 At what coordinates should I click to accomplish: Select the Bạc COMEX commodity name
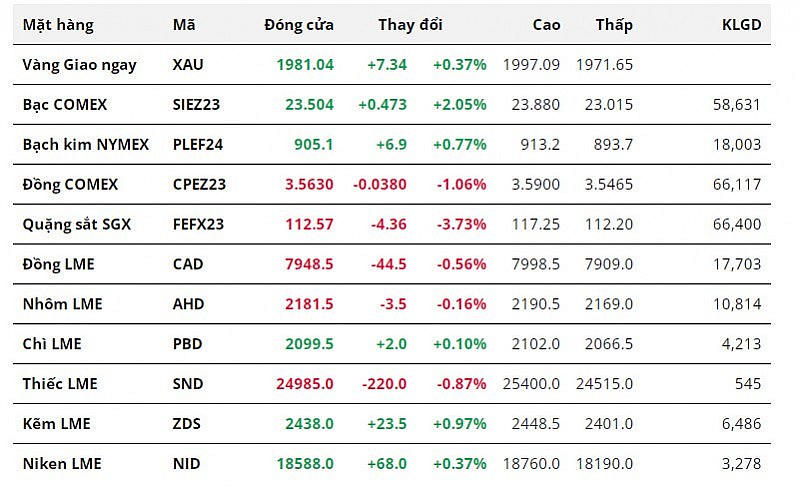click(65, 104)
